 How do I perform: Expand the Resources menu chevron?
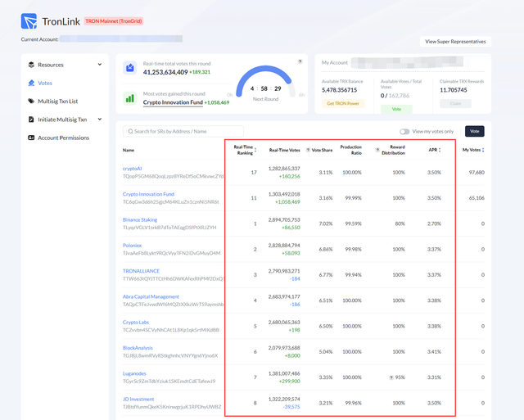point(100,65)
